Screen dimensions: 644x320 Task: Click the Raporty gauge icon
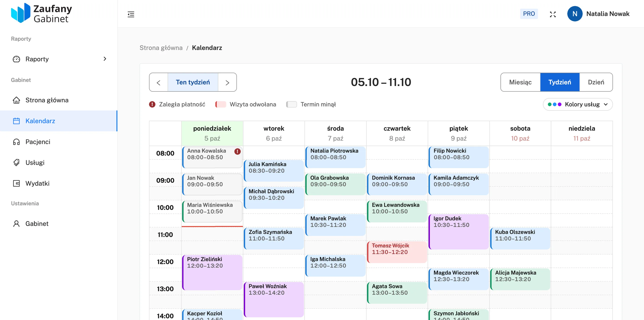click(x=17, y=59)
